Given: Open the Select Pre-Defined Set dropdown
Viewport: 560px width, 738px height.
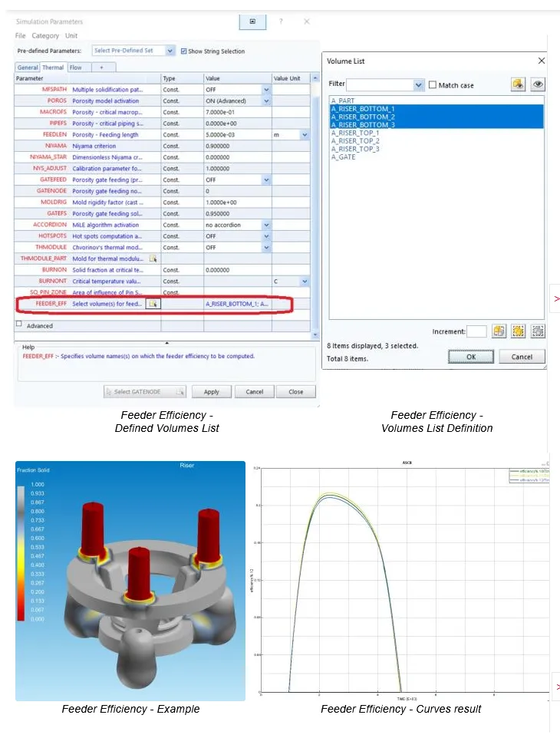Looking at the screenshot, I should [170, 51].
